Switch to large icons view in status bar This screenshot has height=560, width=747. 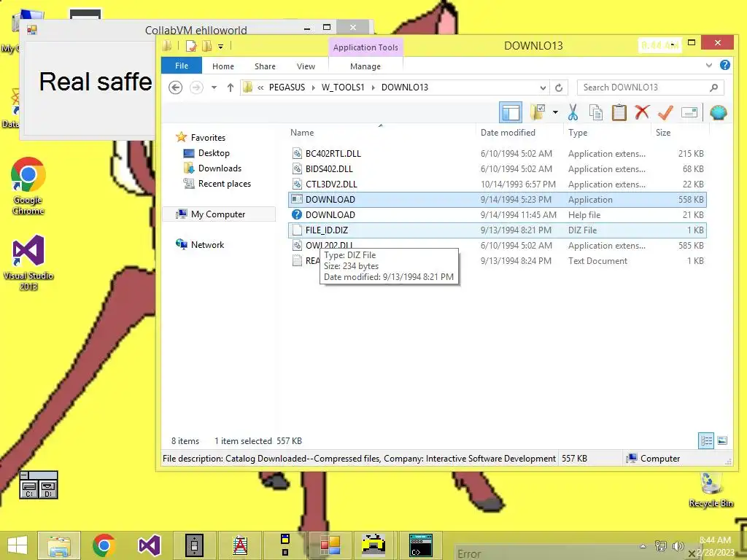[722, 441]
